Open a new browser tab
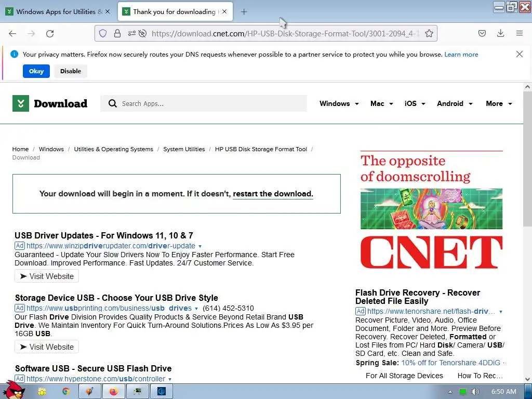Image resolution: width=532 pixels, height=399 pixels. coord(244,12)
